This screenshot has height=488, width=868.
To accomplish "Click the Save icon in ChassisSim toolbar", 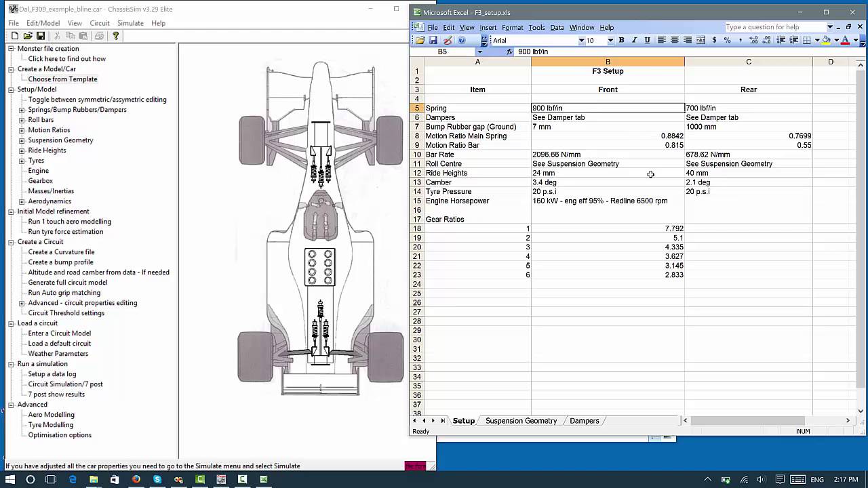I will click(x=41, y=36).
